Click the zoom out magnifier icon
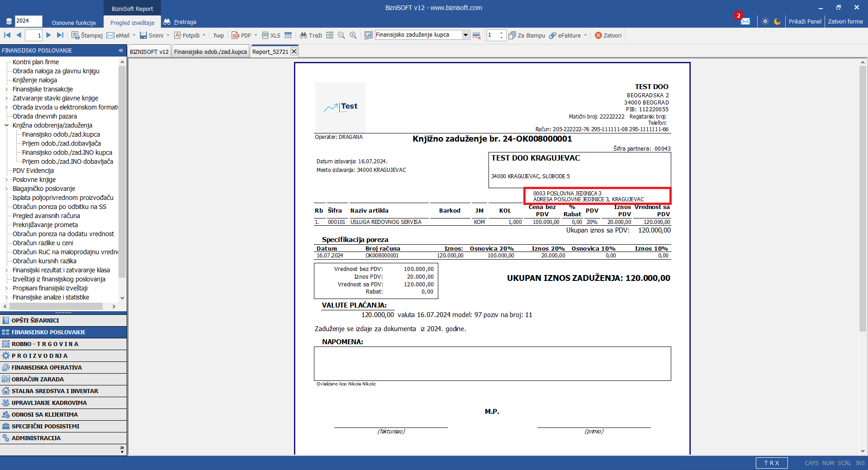This screenshot has height=470, width=868. pyautogui.click(x=342, y=35)
